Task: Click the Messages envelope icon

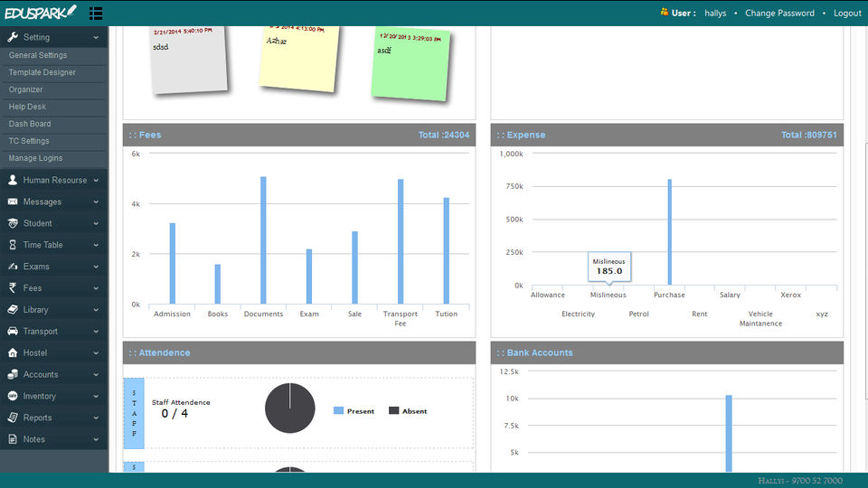Action: pos(13,202)
